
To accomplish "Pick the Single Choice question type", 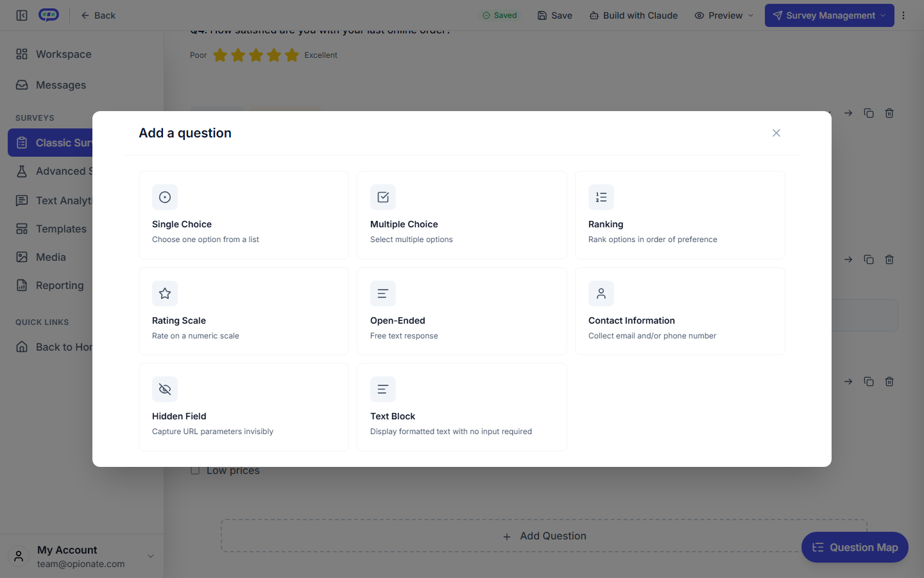I will [x=244, y=215].
